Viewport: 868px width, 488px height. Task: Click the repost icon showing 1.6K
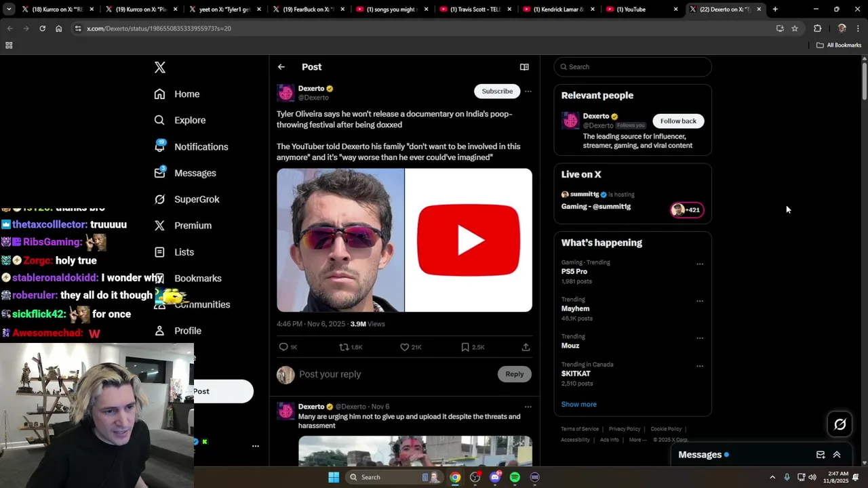coord(344,347)
